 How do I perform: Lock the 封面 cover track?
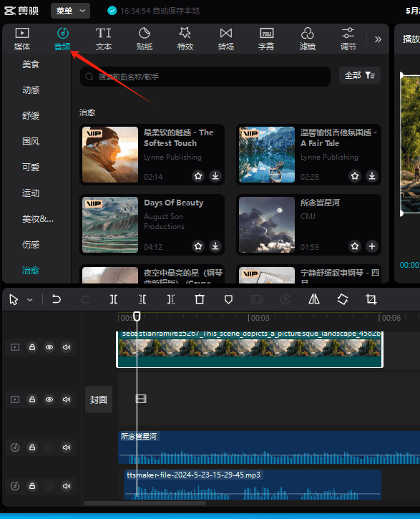[32, 399]
